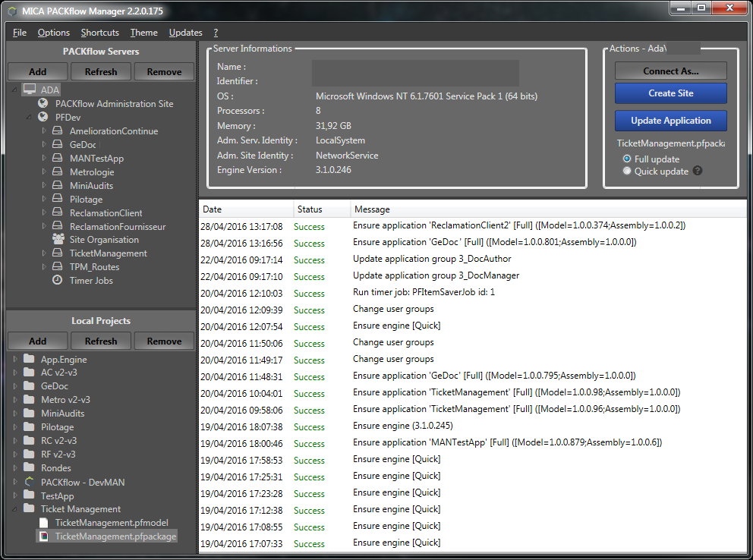753x560 pixels.
Task: Collapse the PFDev site node
Action: [29, 117]
